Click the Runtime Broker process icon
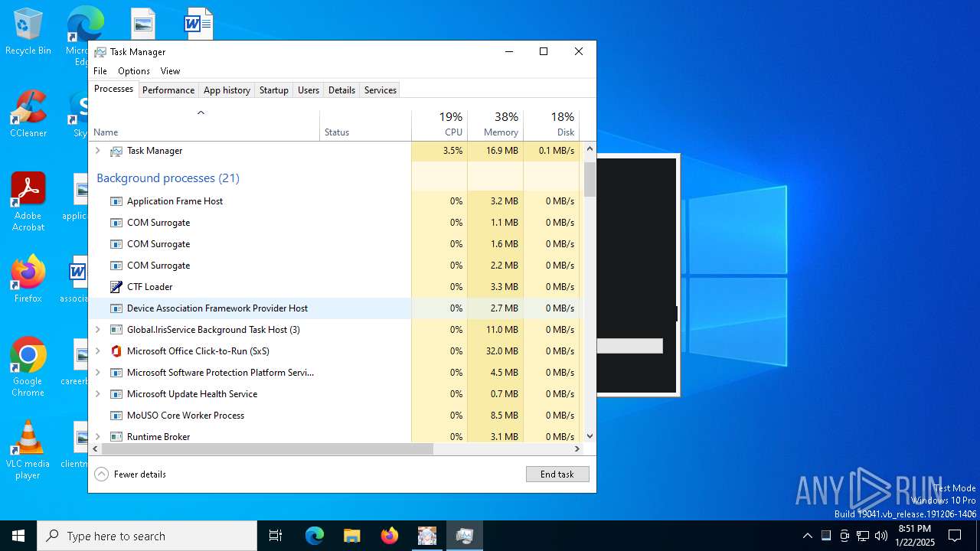 [x=116, y=437]
